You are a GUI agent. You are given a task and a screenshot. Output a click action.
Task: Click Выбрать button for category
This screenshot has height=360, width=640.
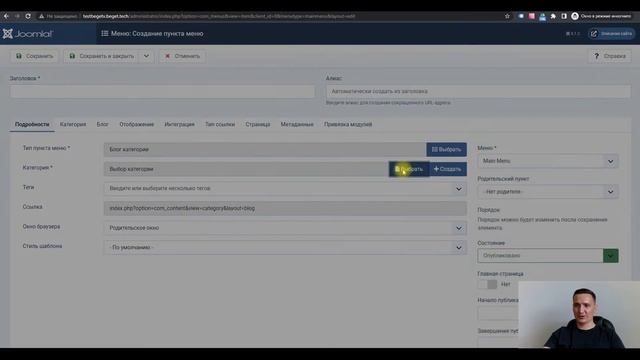pos(409,169)
